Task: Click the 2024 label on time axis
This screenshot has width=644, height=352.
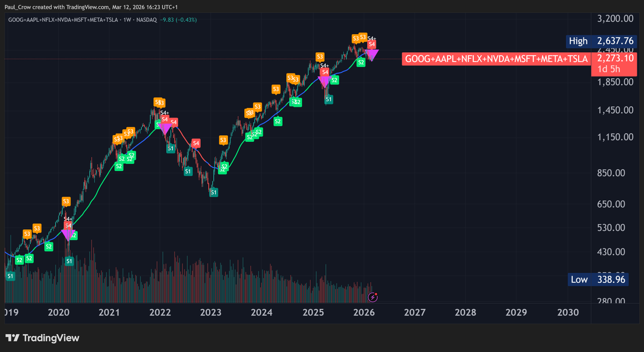Action: (x=261, y=312)
